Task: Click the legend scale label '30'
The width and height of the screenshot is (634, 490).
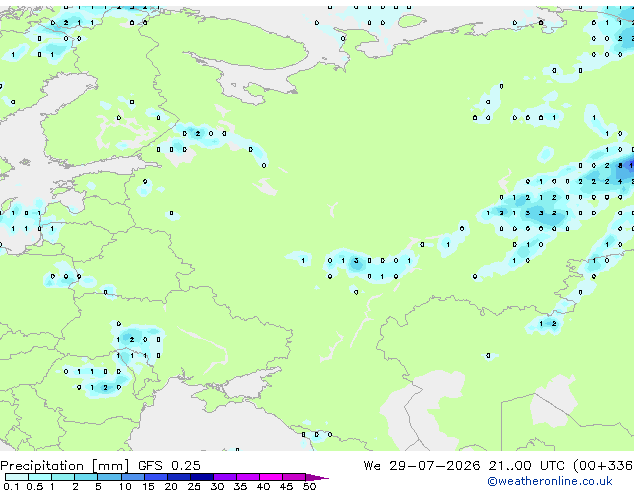Action: [218, 486]
